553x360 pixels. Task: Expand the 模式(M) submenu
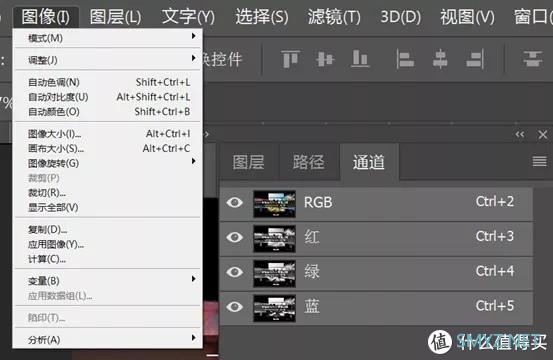coord(108,38)
